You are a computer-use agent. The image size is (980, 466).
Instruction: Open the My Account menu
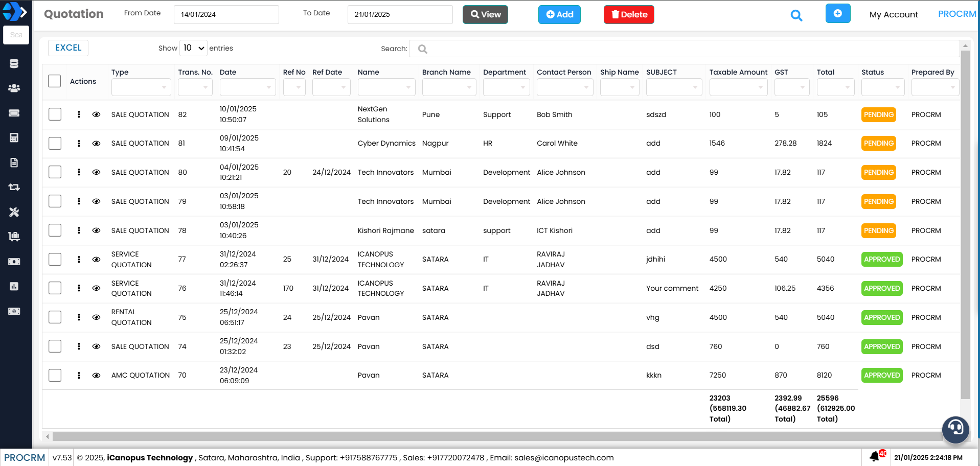coord(893,14)
